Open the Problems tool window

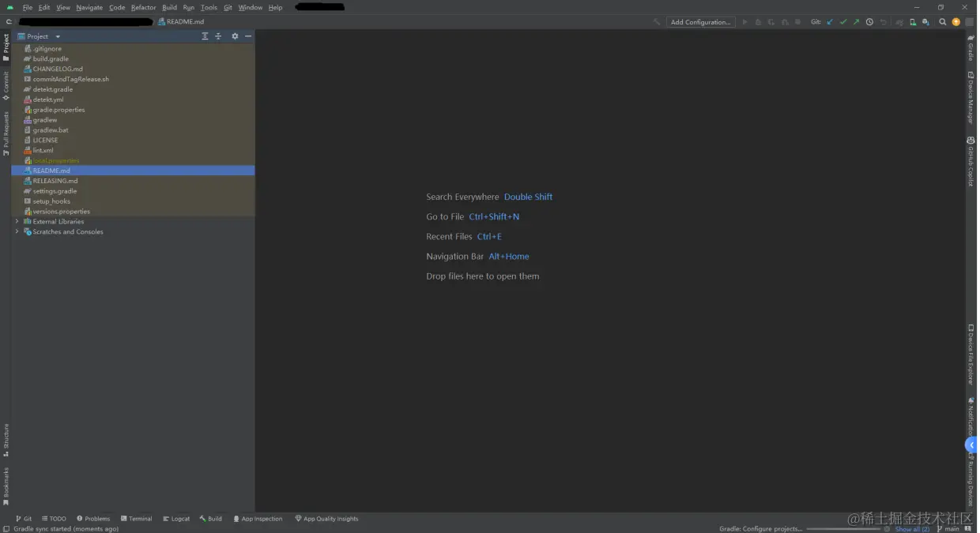pyautogui.click(x=93, y=519)
